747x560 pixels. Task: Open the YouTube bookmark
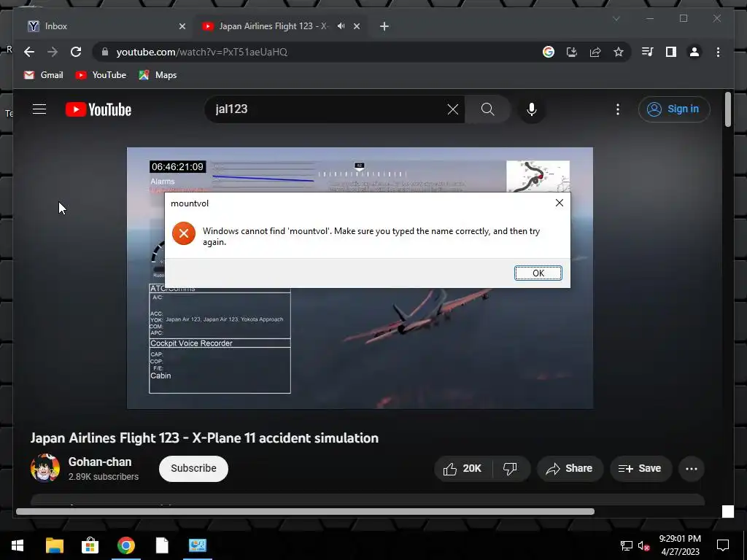(101, 75)
